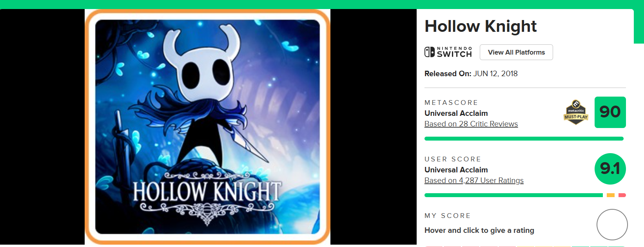Click the yellow mixed ratings bar segment
Image resolution: width=644 pixels, height=247 pixels.
coord(610,195)
